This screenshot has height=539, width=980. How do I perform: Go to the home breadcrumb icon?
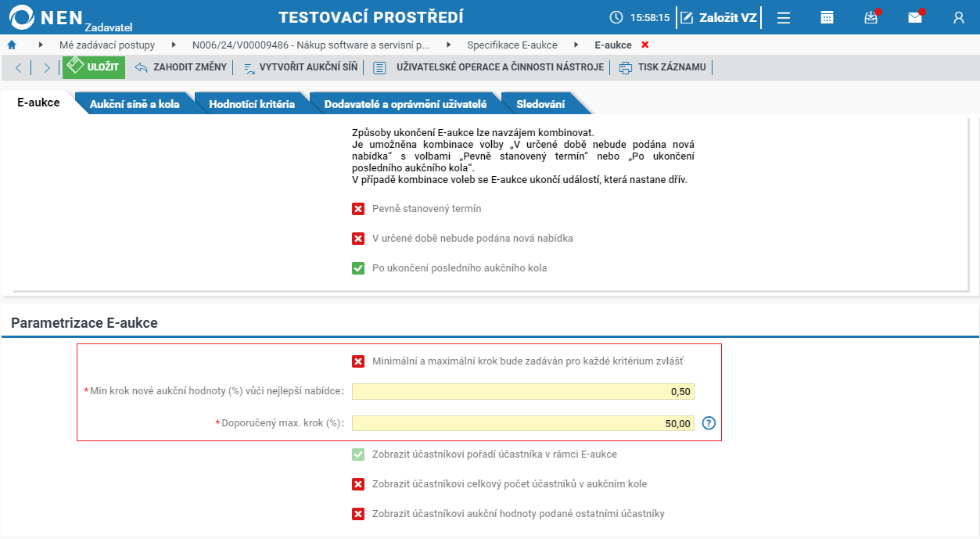tap(12, 45)
